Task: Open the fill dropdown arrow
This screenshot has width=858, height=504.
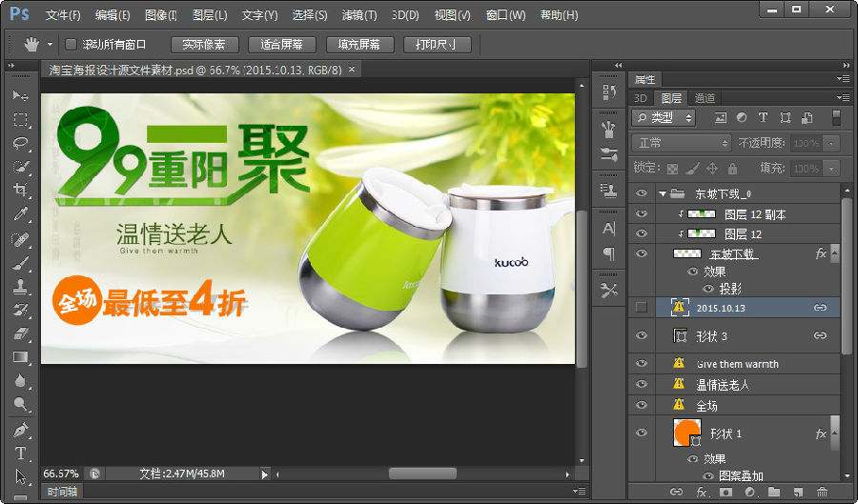Action: [831, 169]
